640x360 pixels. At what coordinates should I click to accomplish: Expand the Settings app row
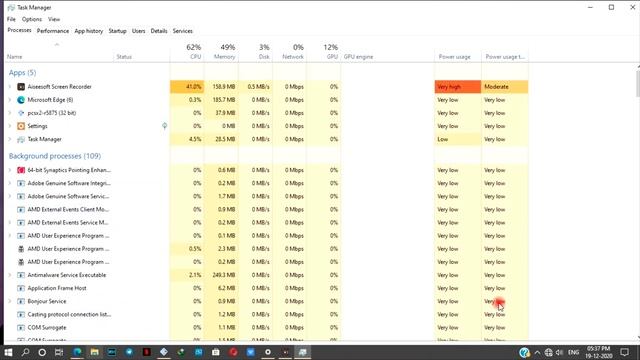[10, 126]
